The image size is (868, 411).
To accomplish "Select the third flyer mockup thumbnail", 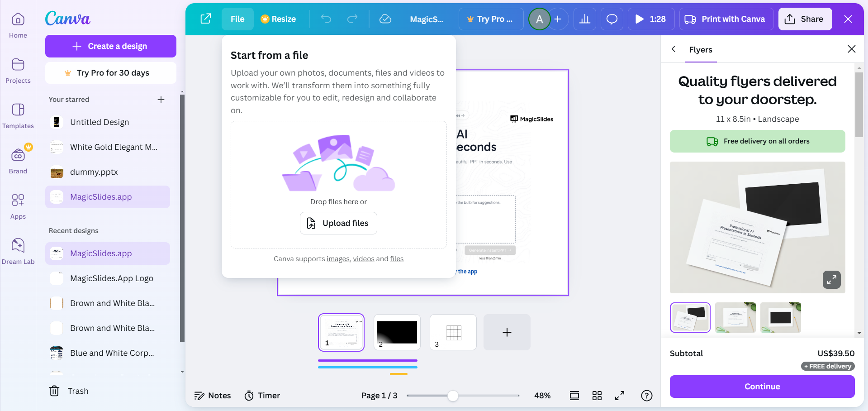I will pos(781,317).
